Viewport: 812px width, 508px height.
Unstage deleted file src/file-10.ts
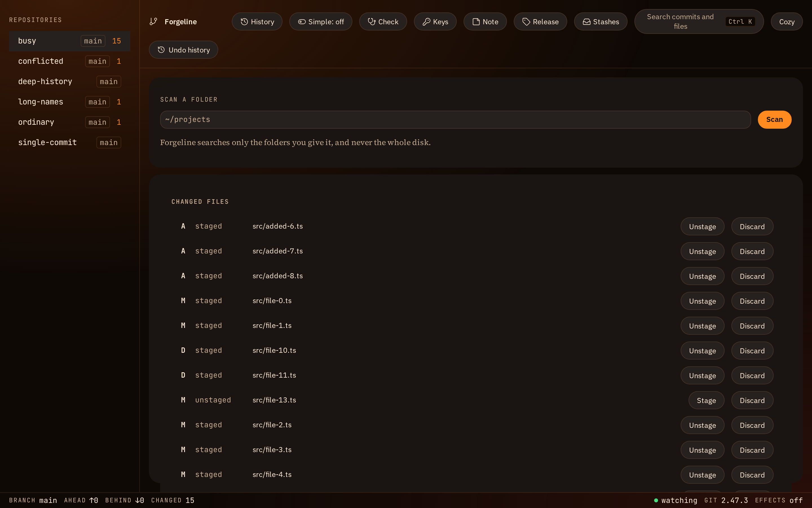click(702, 351)
